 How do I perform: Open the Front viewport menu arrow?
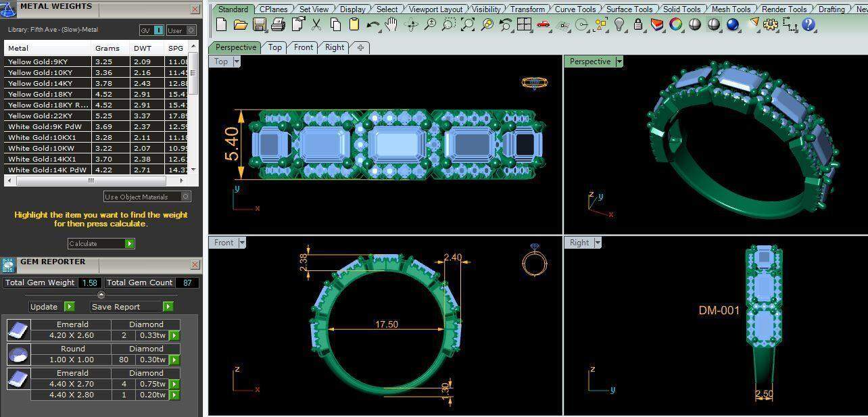click(242, 243)
